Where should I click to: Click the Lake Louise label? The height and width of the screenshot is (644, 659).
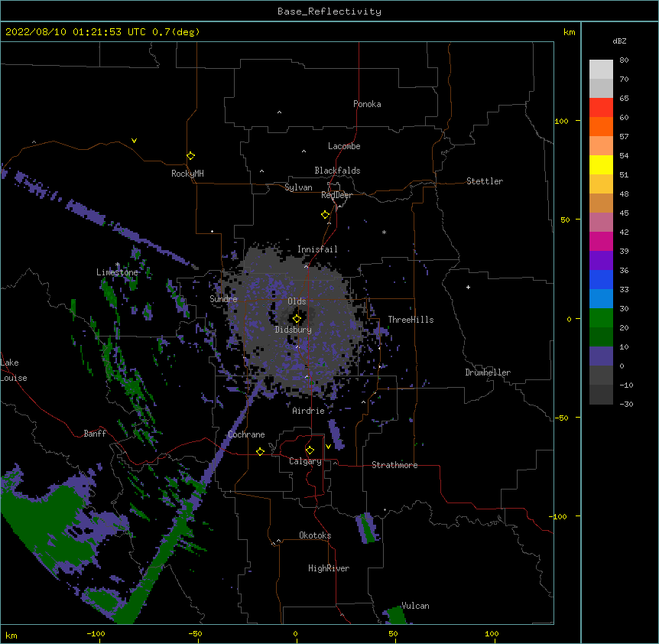pyautogui.click(x=14, y=370)
